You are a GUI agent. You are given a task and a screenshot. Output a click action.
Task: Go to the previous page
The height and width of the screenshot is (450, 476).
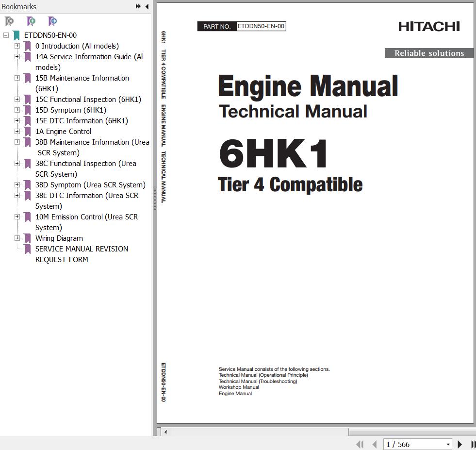(x=375, y=444)
